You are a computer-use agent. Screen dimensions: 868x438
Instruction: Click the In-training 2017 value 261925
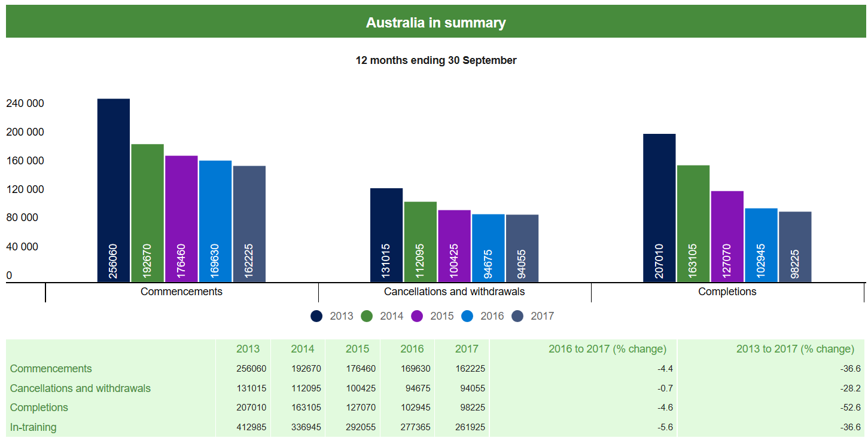click(471, 427)
